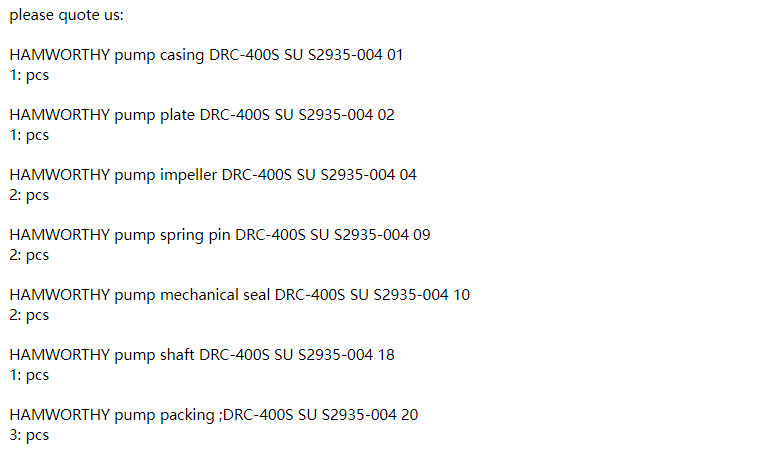Click the word "shaft" in the text

click(x=177, y=355)
